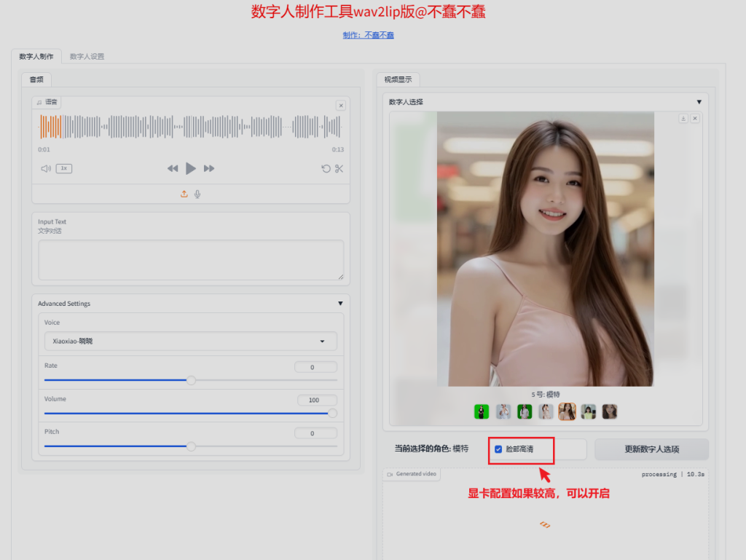Click the upload audio file icon
The width and height of the screenshot is (746, 560).
(184, 194)
